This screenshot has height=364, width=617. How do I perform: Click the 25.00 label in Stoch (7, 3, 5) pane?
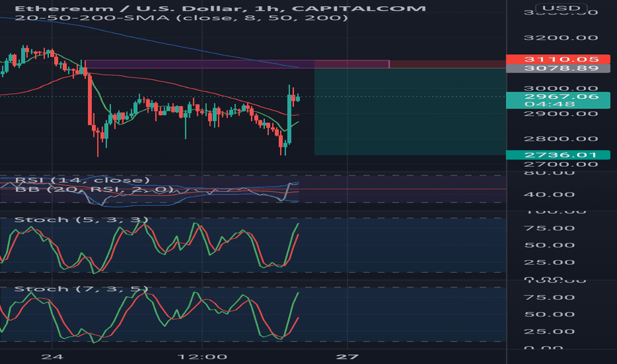[x=549, y=332]
